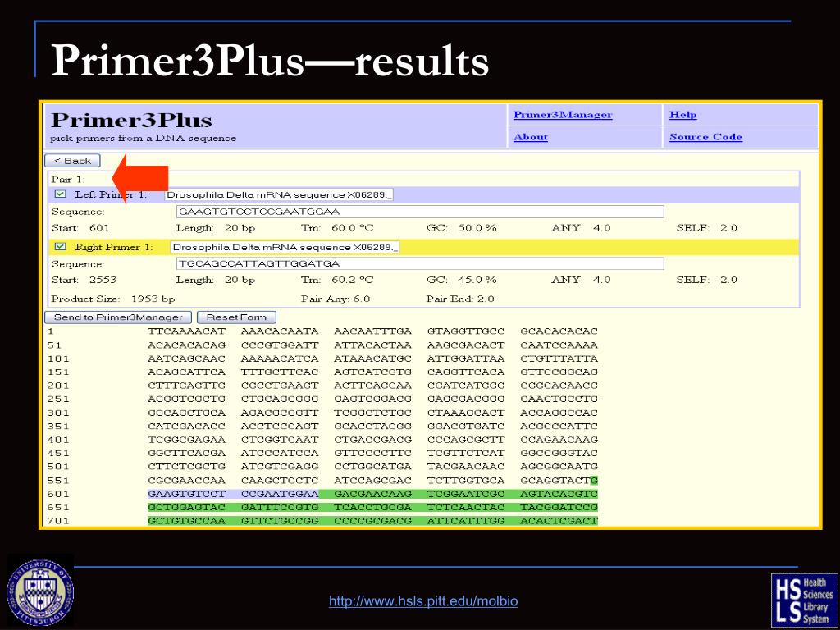The image size is (840, 630).
Task: Click the University of Pittsburgh seal
Action: 40,593
